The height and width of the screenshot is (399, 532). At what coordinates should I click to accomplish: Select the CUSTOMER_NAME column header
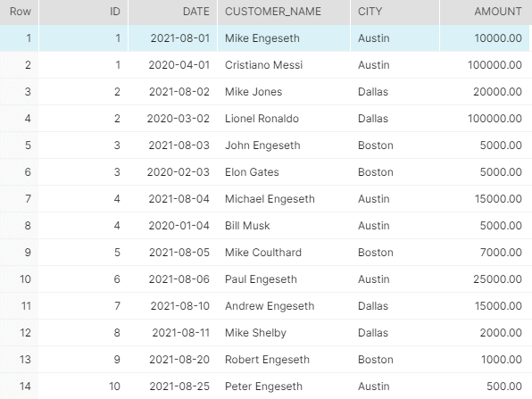pyautogui.click(x=284, y=12)
